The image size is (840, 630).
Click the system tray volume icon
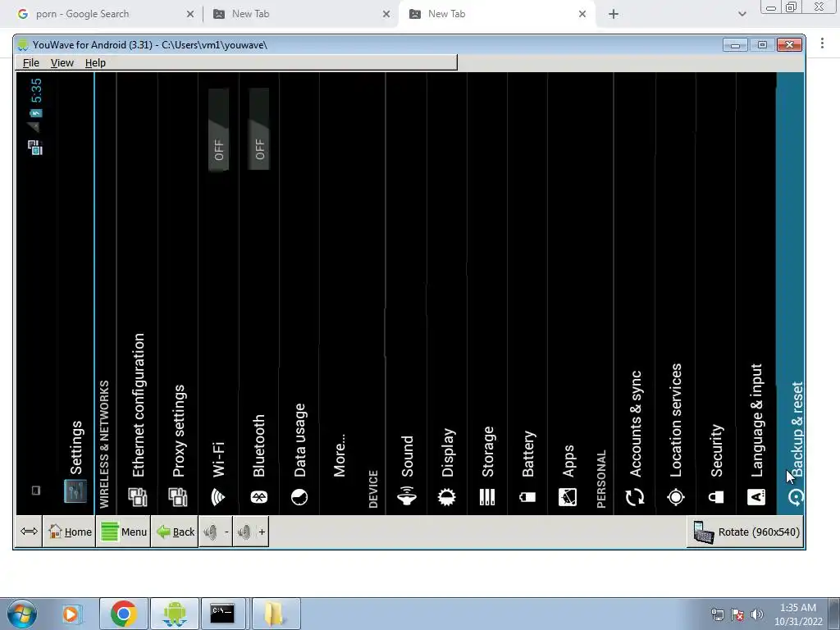[757, 614]
